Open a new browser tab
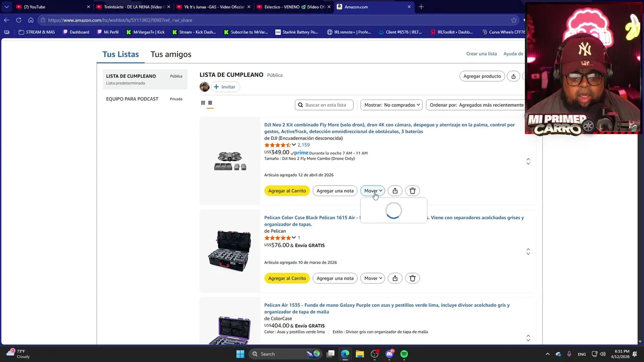The width and height of the screenshot is (644, 362). pos(421,7)
